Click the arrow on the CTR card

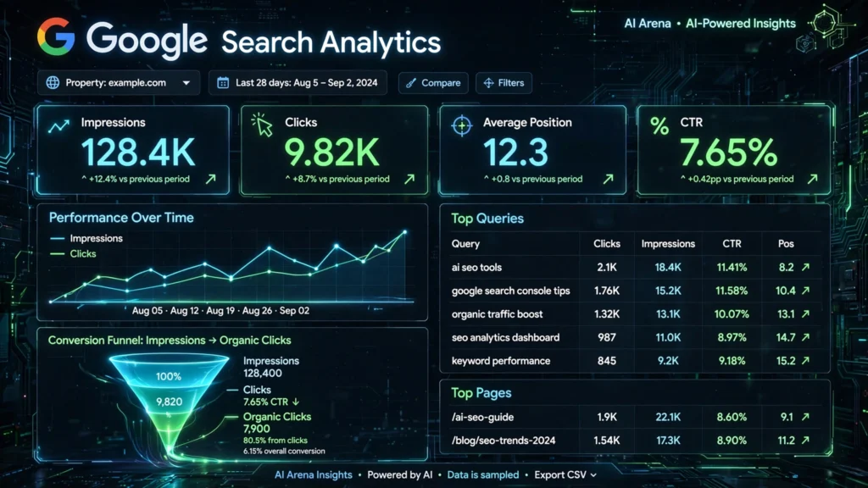pos(812,179)
